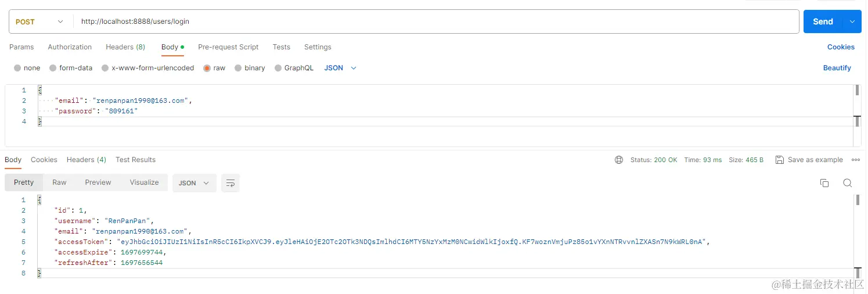The image size is (868, 294).
Task: Select the form-data body option
Action: (x=71, y=68)
